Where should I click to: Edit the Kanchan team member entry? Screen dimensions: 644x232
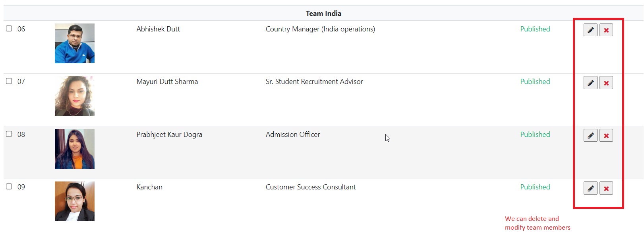pos(590,188)
